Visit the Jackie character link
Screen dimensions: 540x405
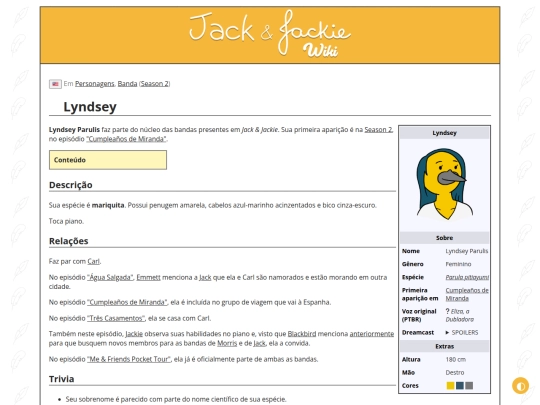point(134,334)
